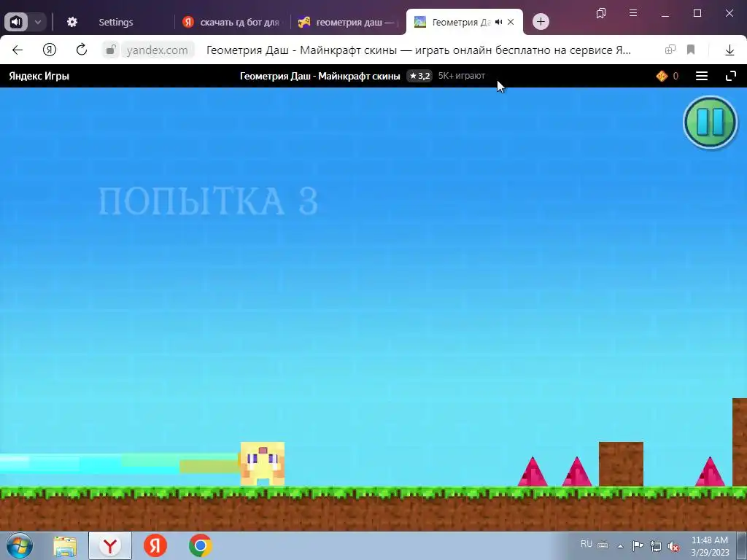Image resolution: width=747 pixels, height=560 pixels.
Task: Open the on-screen keyboard tray icon
Action: point(603,545)
